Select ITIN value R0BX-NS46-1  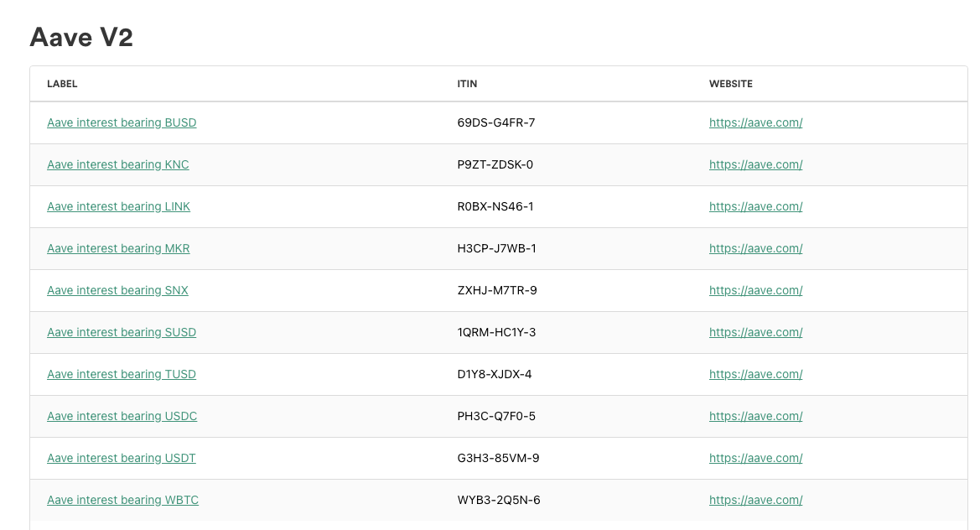495,206
